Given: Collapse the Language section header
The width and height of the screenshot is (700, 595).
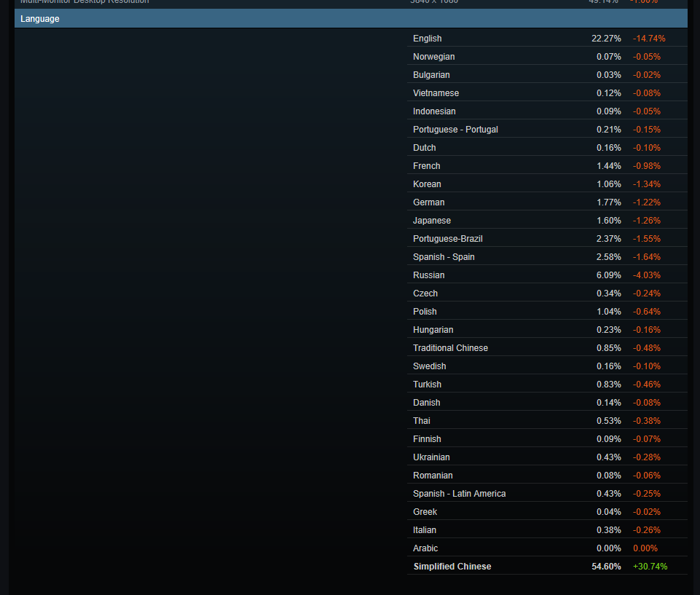Looking at the screenshot, I should tap(351, 19).
